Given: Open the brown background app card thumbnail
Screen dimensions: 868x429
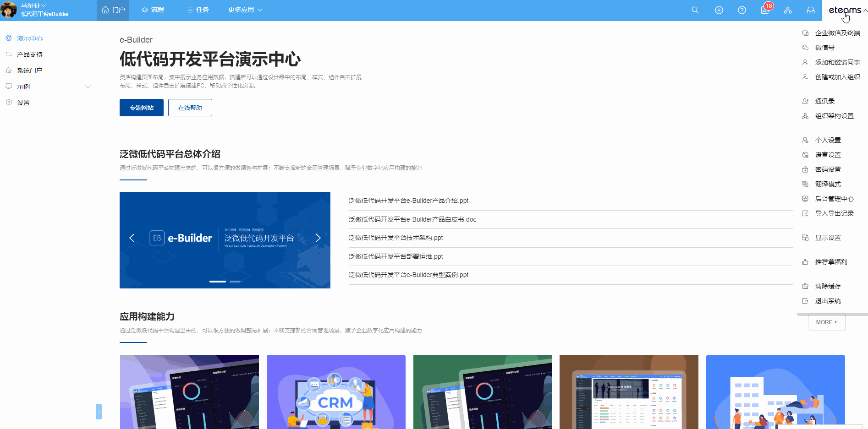Looking at the screenshot, I should point(629,392).
